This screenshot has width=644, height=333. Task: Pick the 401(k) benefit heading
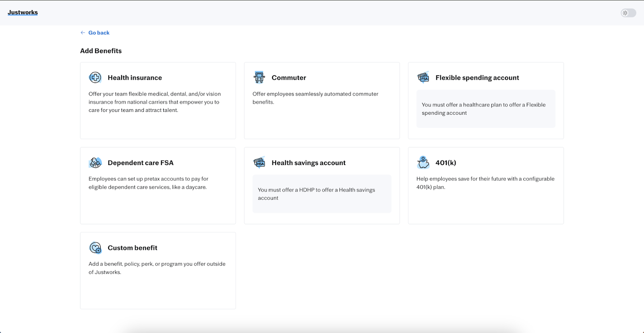(446, 163)
